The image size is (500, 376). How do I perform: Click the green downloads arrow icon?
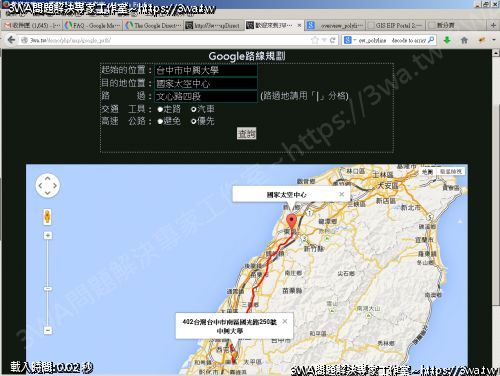[x=447, y=40]
